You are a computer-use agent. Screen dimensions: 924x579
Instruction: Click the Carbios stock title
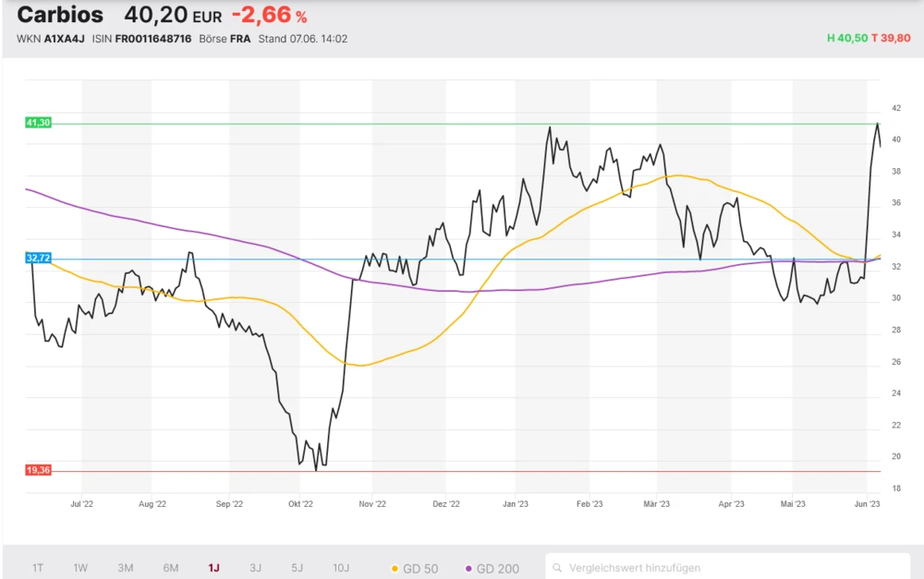click(x=60, y=15)
